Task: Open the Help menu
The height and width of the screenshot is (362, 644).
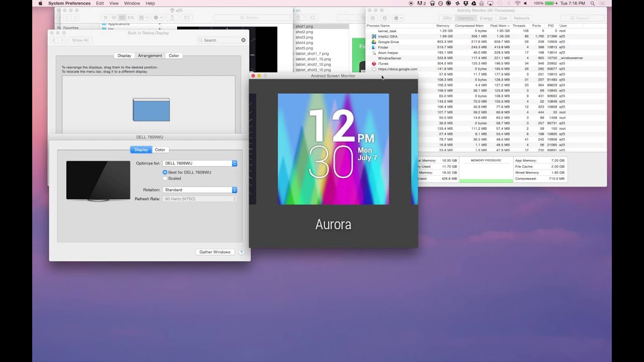Action: [x=150, y=3]
